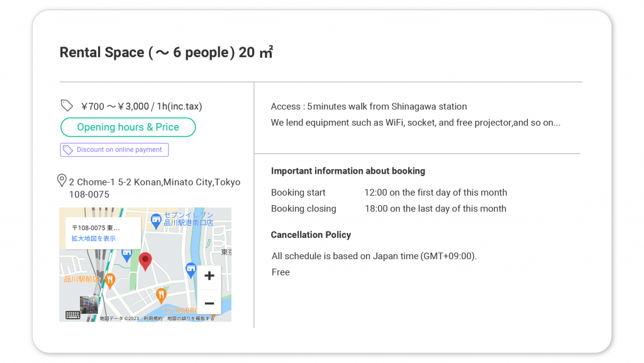Open the larger map view link
This screenshot has width=644, height=363.
pos(94,238)
